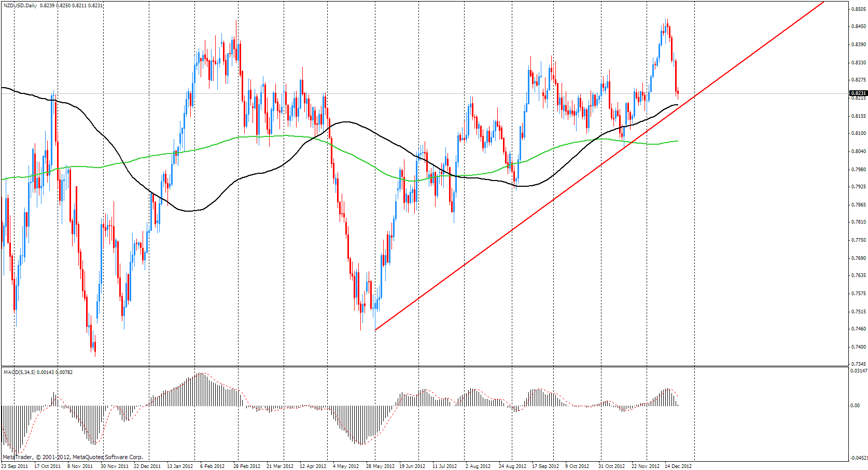Image resolution: width=868 pixels, height=470 pixels.
Task: Select the current price tag 0.8231
Action: 859,93
